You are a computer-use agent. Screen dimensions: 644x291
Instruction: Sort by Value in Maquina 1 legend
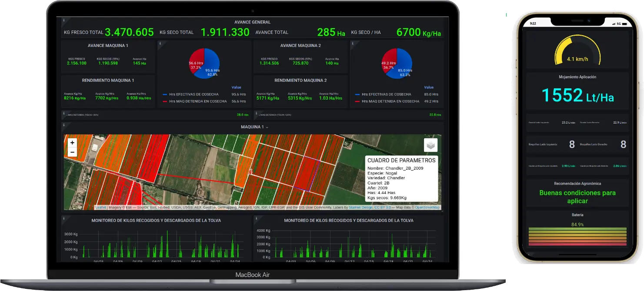click(x=236, y=87)
